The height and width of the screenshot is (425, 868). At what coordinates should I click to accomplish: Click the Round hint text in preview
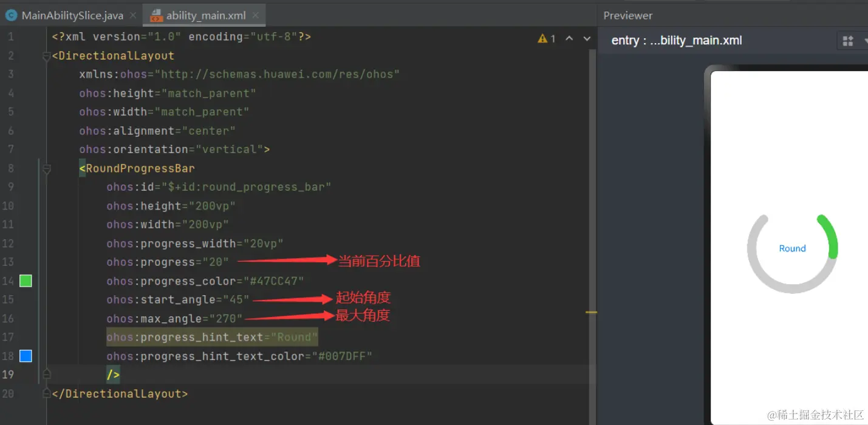792,248
